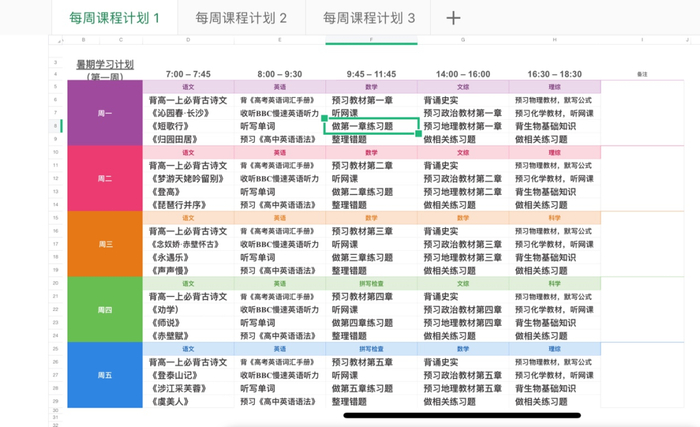The width and height of the screenshot is (700, 427).
Task: Select the 16:30 – 18:30 time header cell
Action: click(x=554, y=74)
